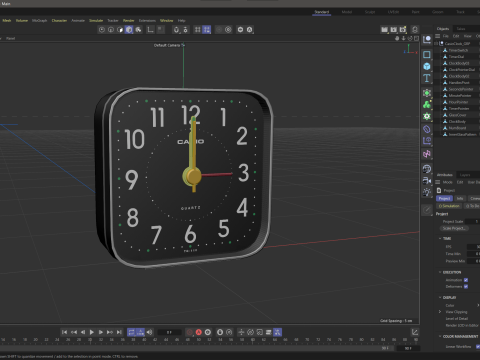Click the texture mode icon beside highlighted cube

[138, 30]
